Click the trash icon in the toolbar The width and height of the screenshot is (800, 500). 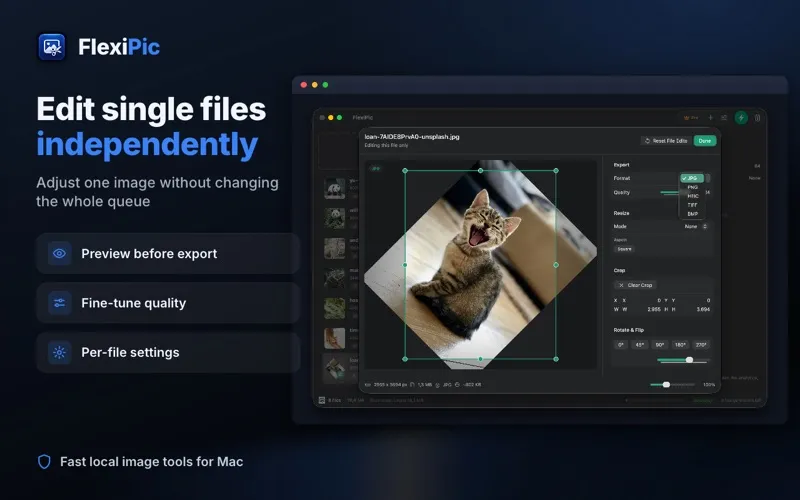(x=758, y=118)
